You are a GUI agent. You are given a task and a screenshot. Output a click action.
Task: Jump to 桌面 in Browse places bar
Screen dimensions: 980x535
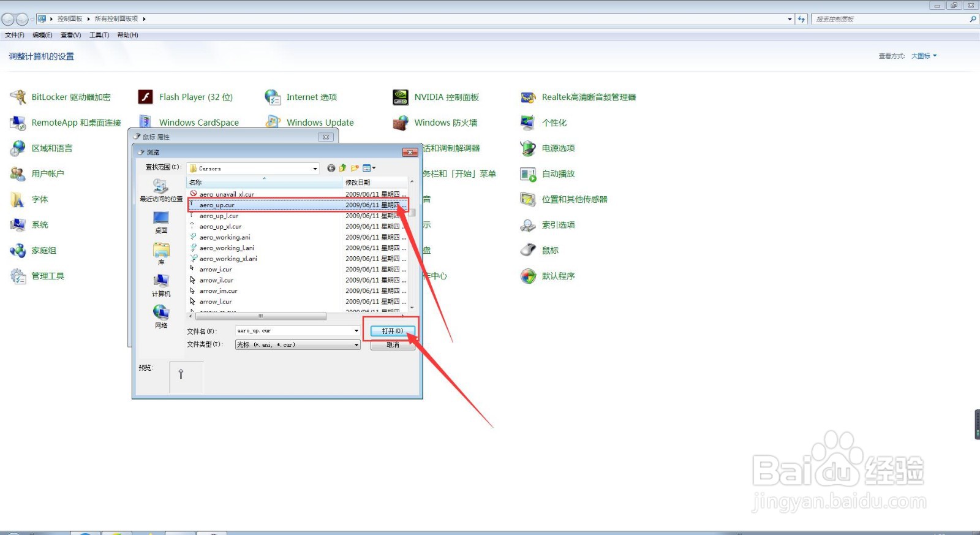(161, 222)
